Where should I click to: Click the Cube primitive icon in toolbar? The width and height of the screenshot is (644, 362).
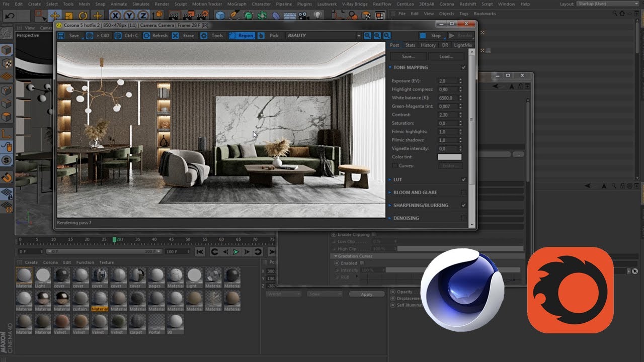(220, 16)
